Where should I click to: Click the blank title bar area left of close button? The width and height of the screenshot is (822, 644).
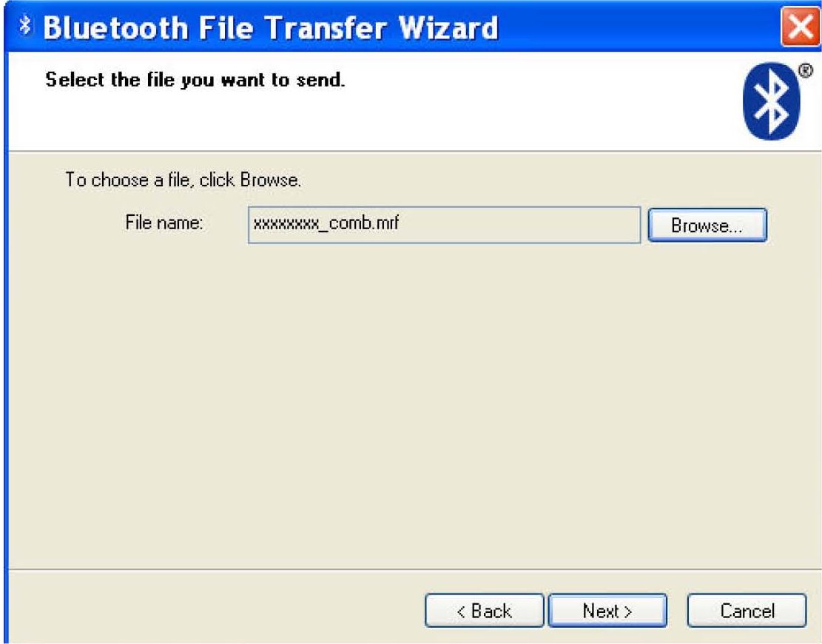(639, 26)
